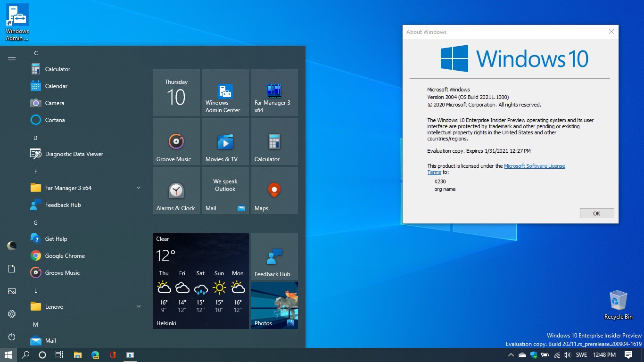Open the Feedback Hub tile

point(274,256)
